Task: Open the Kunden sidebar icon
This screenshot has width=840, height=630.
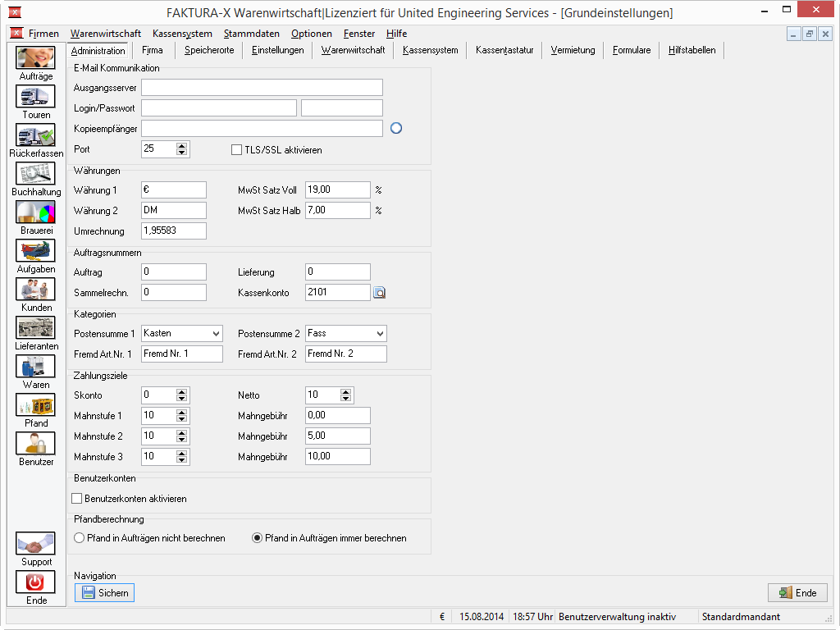Action: (x=35, y=290)
